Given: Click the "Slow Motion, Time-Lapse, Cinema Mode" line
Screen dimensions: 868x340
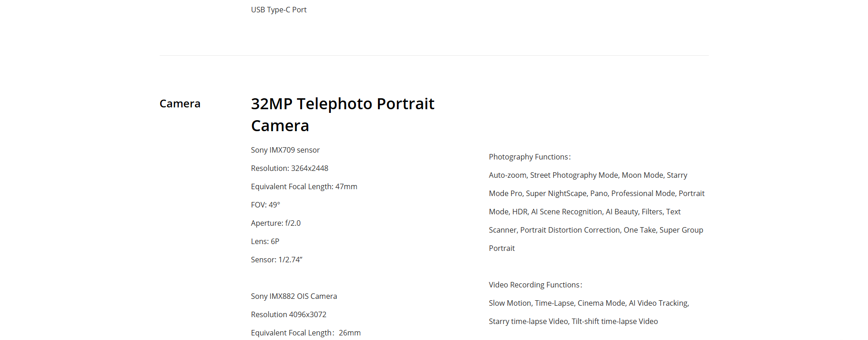Looking at the screenshot, I should click(x=588, y=303).
